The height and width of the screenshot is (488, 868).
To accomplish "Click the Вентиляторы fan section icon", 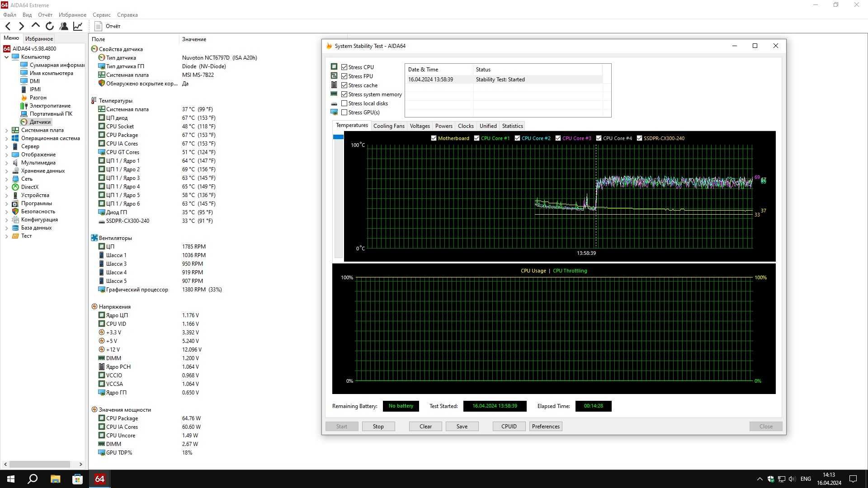I will [x=94, y=238].
